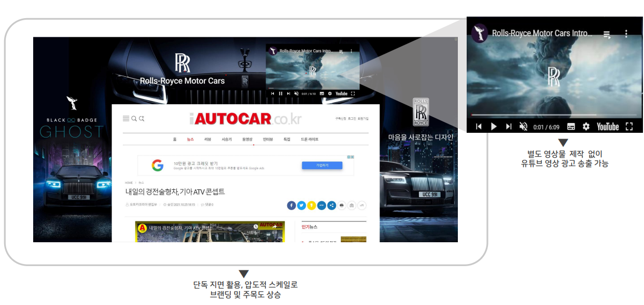The image size is (644, 305).
Task: Play the enlarged Rolls-Royce video player
Action: pos(494,127)
